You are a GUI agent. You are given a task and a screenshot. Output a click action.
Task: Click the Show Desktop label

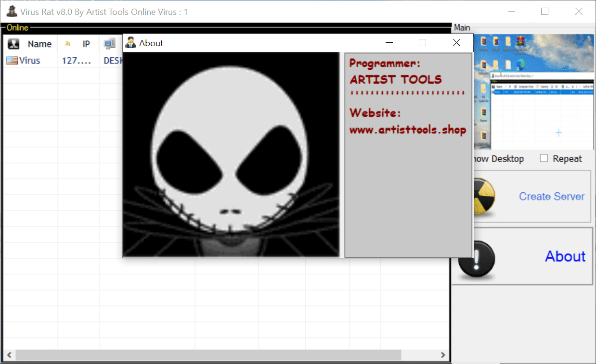[498, 159]
